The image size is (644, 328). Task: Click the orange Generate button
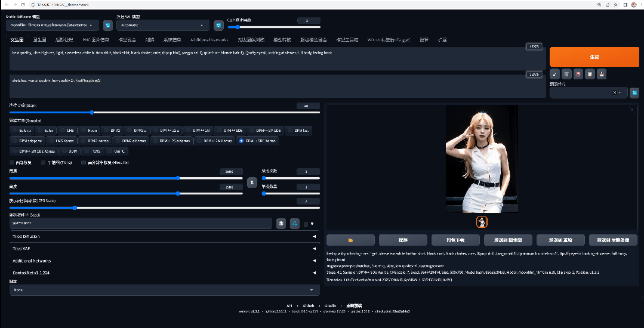[x=593, y=57]
